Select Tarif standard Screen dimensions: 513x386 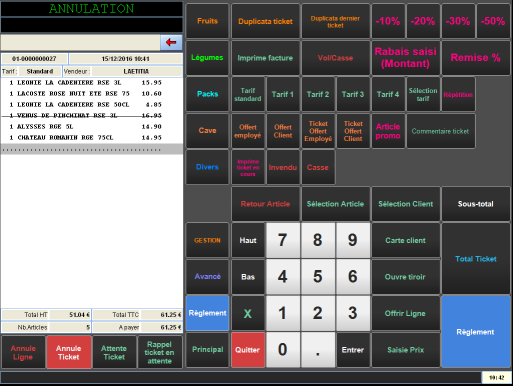point(248,94)
